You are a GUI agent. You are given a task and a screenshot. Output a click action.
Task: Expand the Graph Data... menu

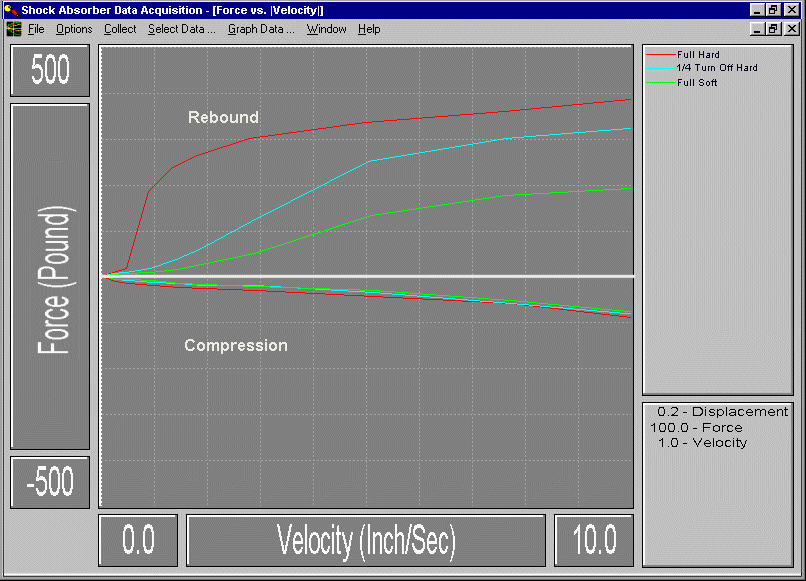click(x=261, y=29)
